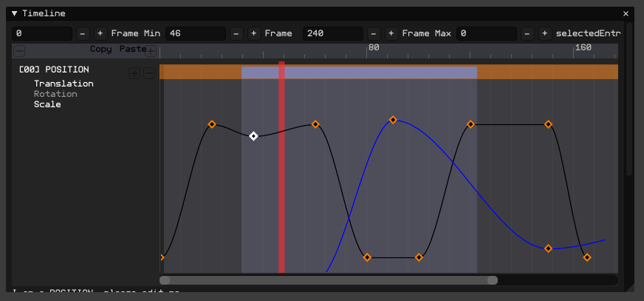Click minus stepper for Frame Min
644x301 pixels.
[83, 33]
